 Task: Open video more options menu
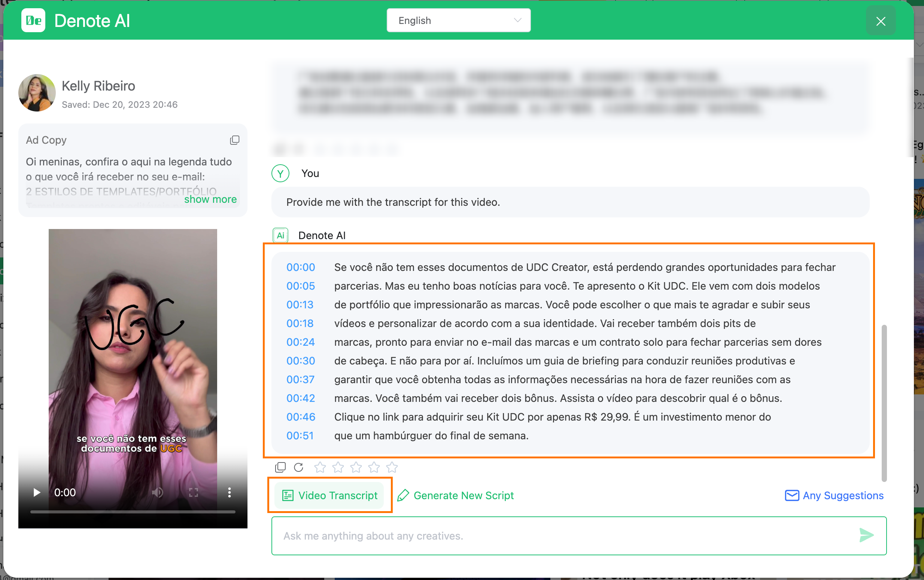[x=230, y=492]
